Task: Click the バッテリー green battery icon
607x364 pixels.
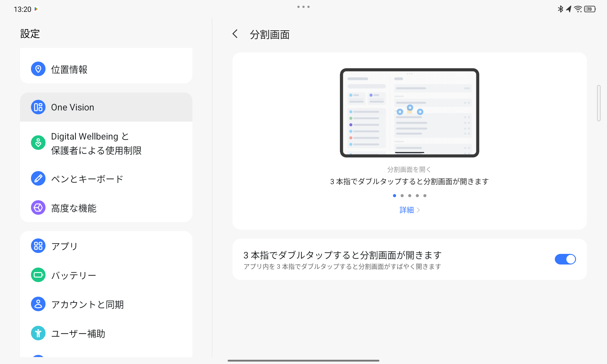Action: [x=38, y=275]
